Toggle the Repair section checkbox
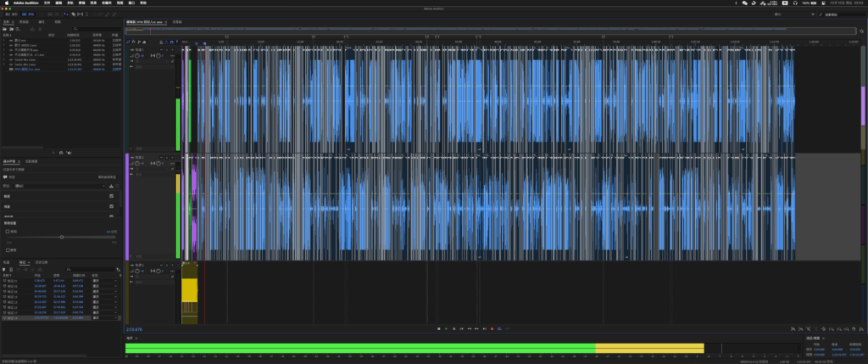This screenshot has height=364, width=868. point(111,205)
